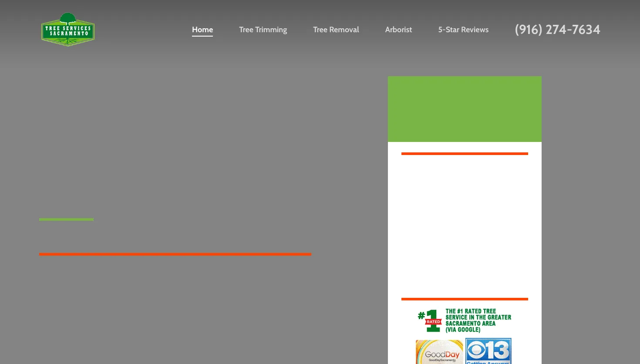640x364 pixels.
Task: Call the (916) 274-7634 phone number
Action: pos(557,30)
